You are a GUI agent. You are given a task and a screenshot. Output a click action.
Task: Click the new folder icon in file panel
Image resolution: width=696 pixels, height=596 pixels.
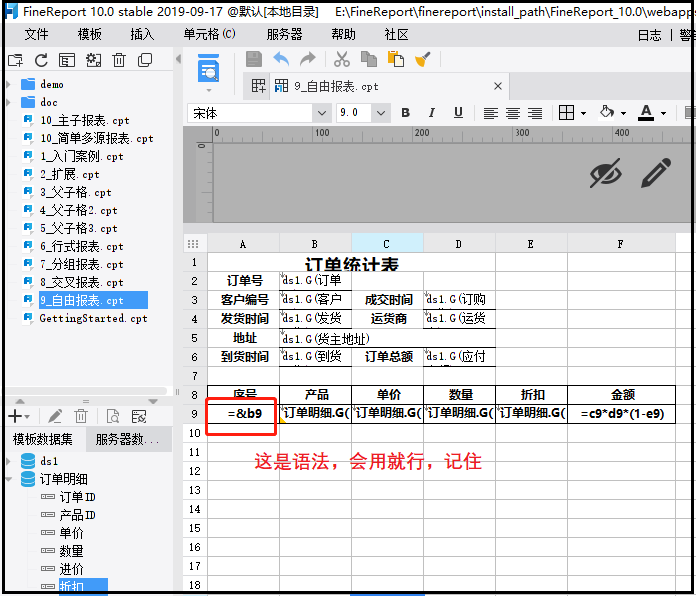[x=16, y=60]
